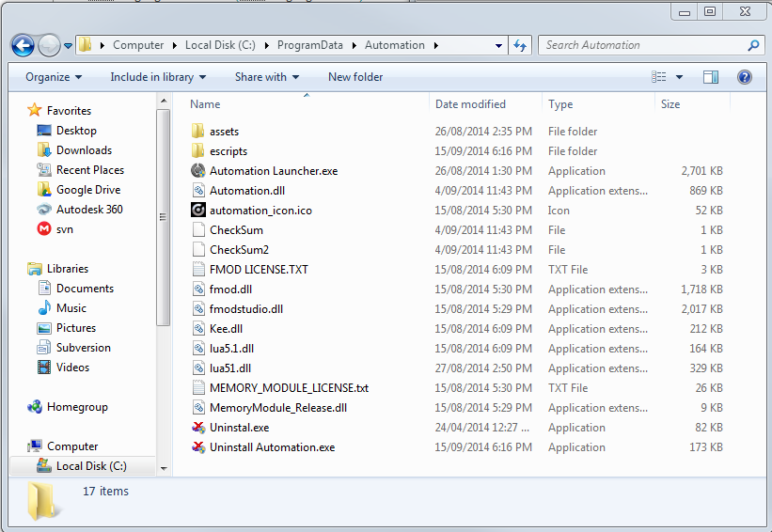Open Favorites star in navigation pane
The image size is (772, 532).
tap(35, 110)
